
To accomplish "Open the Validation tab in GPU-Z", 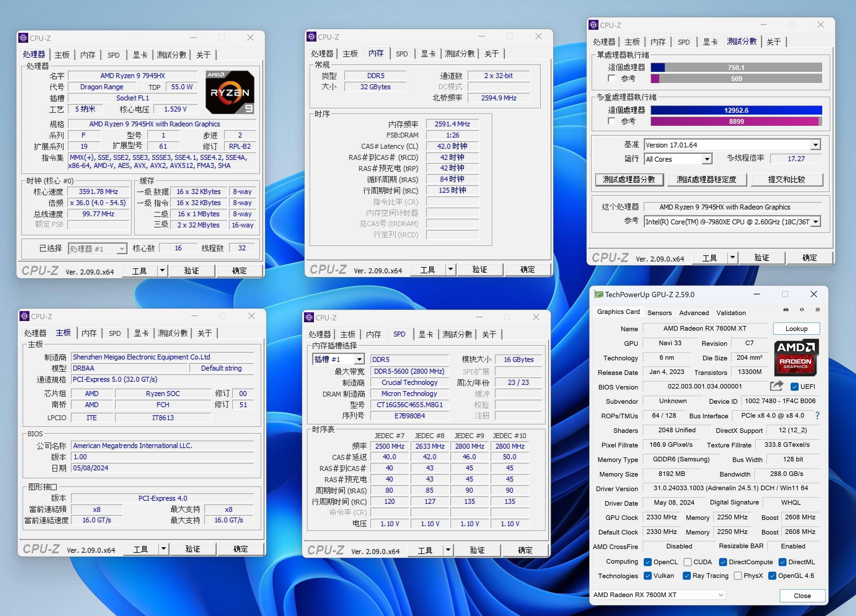I will click(x=731, y=313).
